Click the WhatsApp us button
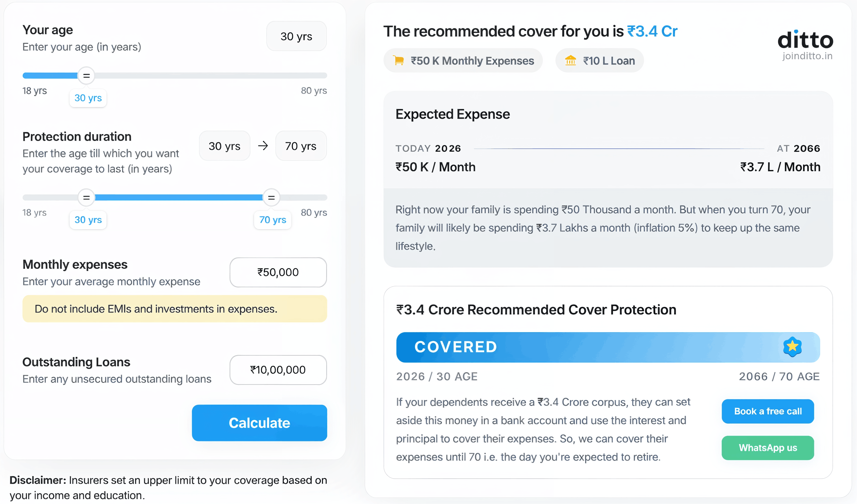This screenshot has width=857, height=504. [x=768, y=448]
